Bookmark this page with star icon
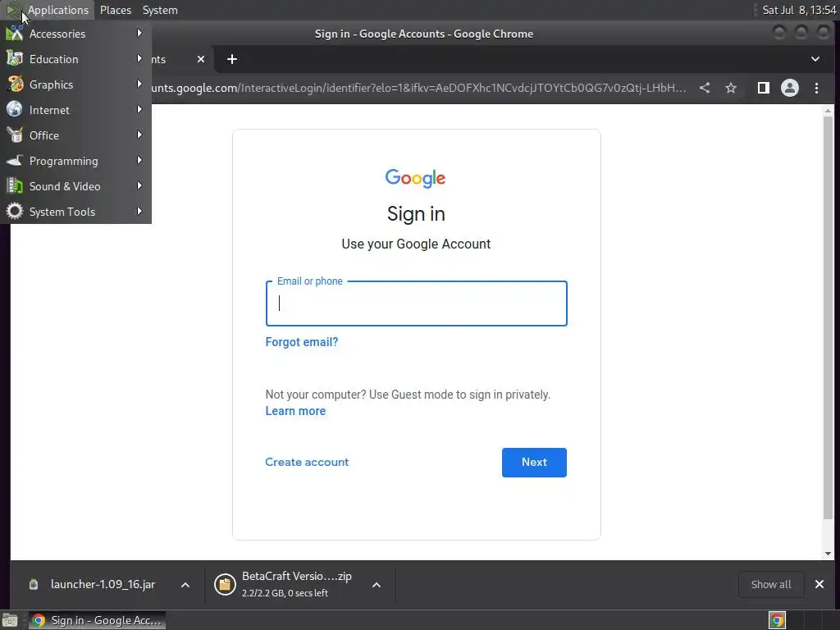The image size is (840, 630). click(731, 88)
